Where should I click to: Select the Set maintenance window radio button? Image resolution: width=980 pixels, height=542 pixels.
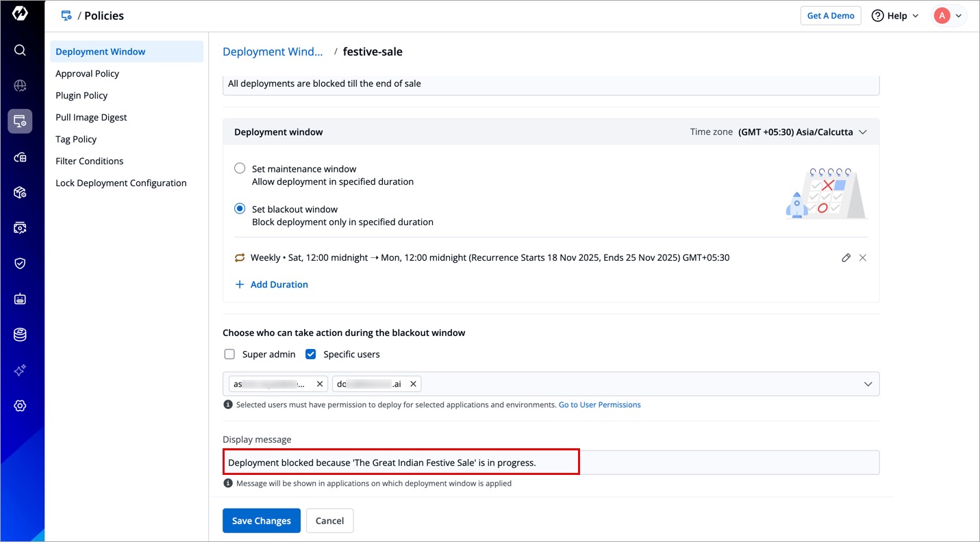pyautogui.click(x=240, y=168)
